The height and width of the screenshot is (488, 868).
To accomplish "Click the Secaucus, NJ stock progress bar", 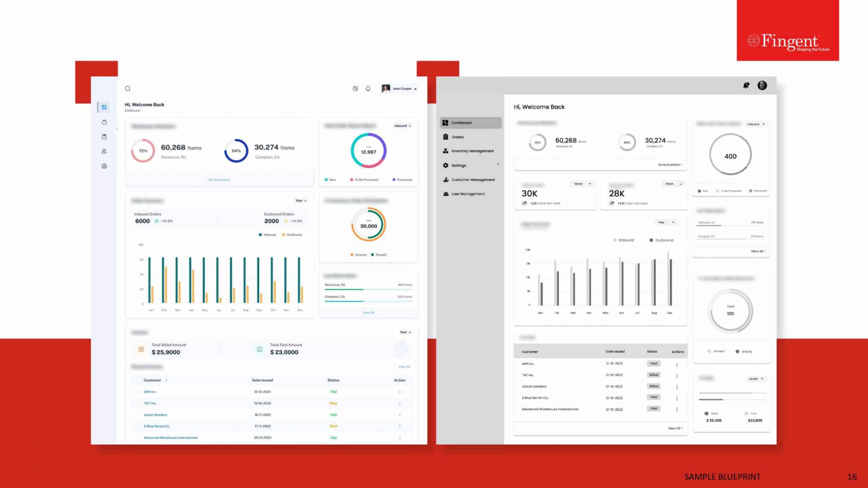I will [368, 289].
